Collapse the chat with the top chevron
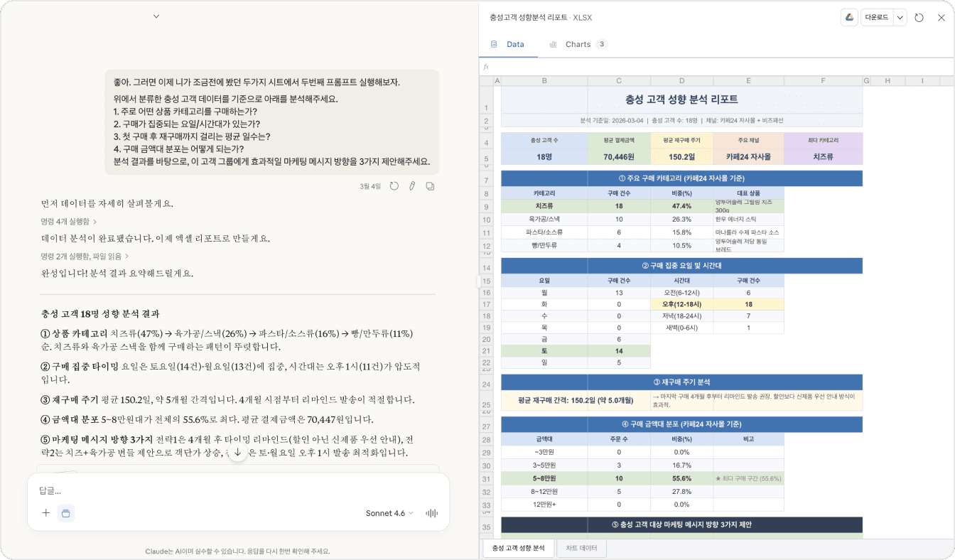The height and width of the screenshot is (560, 955). [x=155, y=16]
